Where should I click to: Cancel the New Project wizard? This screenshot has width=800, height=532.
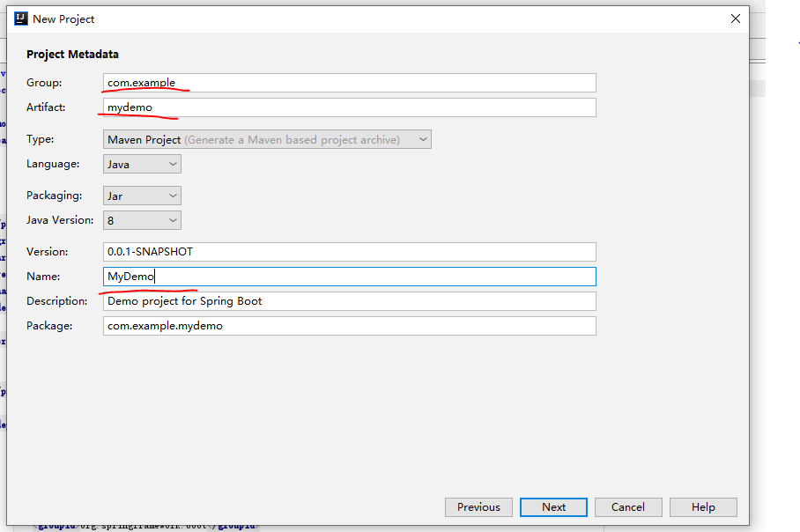[628, 507]
